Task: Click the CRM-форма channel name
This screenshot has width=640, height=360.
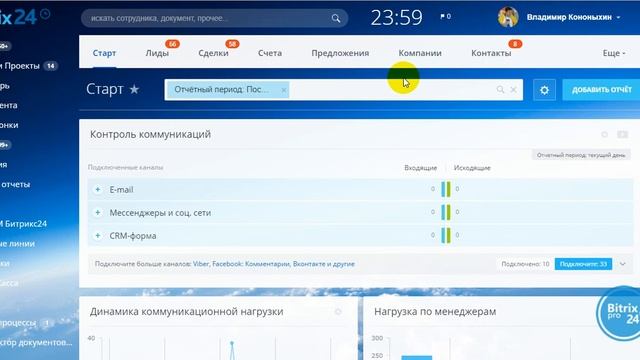Action: pos(133,236)
